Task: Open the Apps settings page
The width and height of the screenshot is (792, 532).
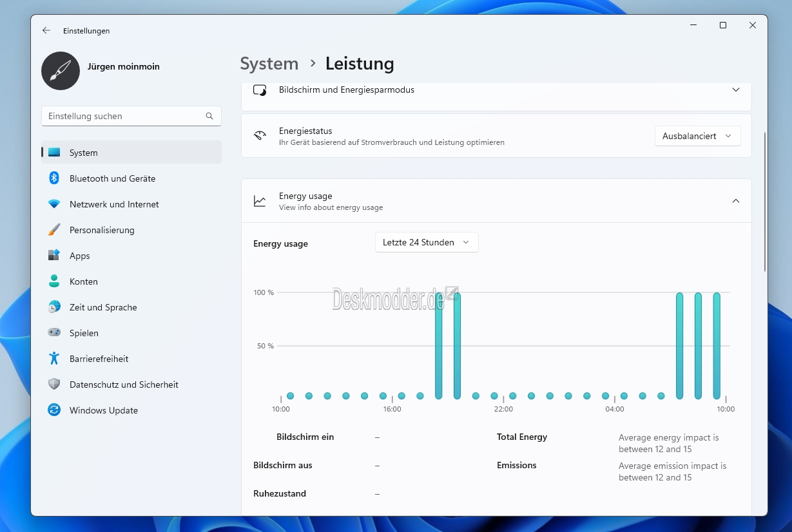Action: (x=131, y=256)
